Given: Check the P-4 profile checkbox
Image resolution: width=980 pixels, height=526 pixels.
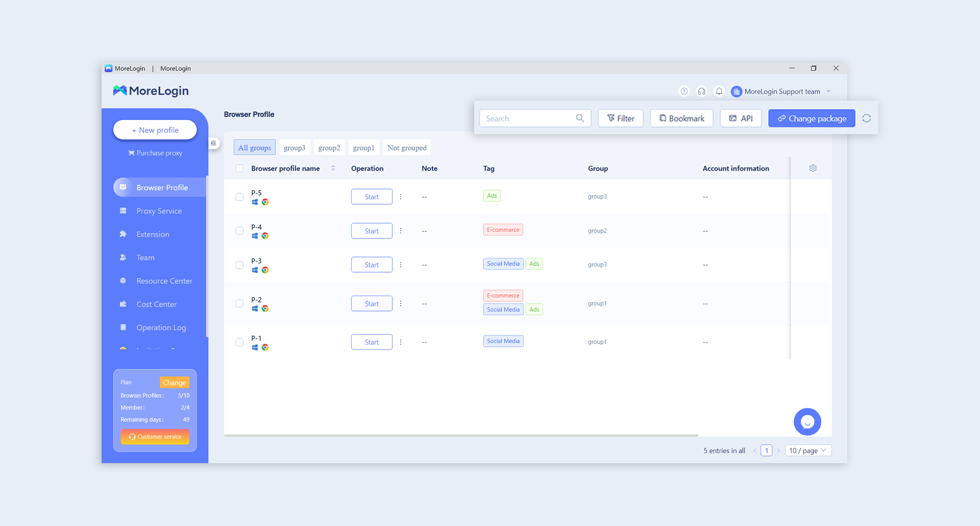Looking at the screenshot, I should 239,231.
